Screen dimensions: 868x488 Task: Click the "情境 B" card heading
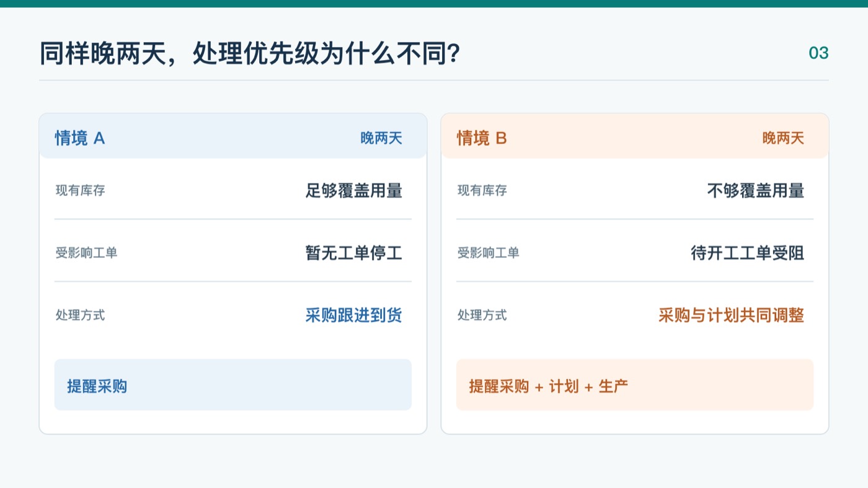[x=482, y=138]
